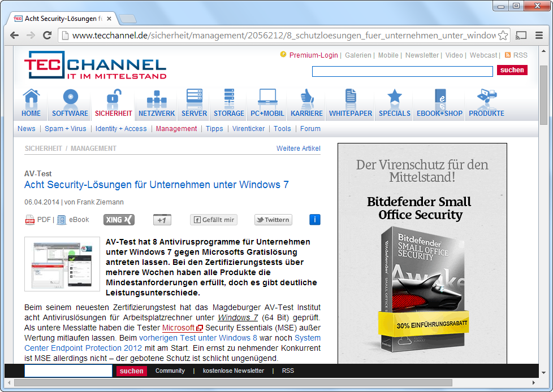Bookmark page with star icon in address bar
This screenshot has height=392, width=553.
click(x=503, y=35)
